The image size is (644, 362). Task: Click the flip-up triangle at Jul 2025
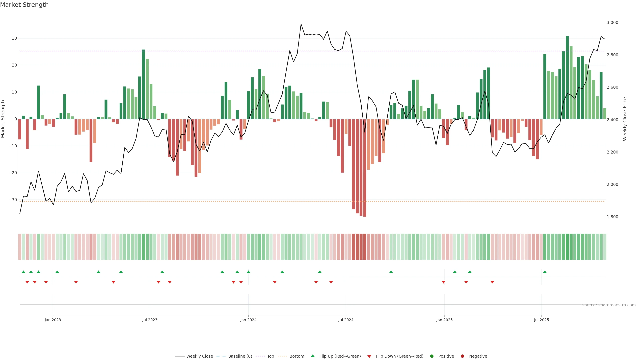(x=545, y=272)
